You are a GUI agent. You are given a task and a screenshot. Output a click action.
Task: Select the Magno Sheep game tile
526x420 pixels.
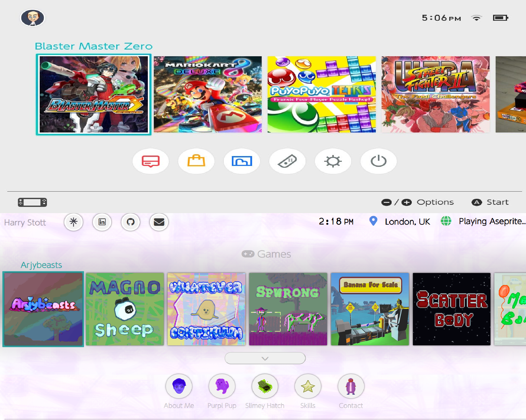click(x=125, y=309)
